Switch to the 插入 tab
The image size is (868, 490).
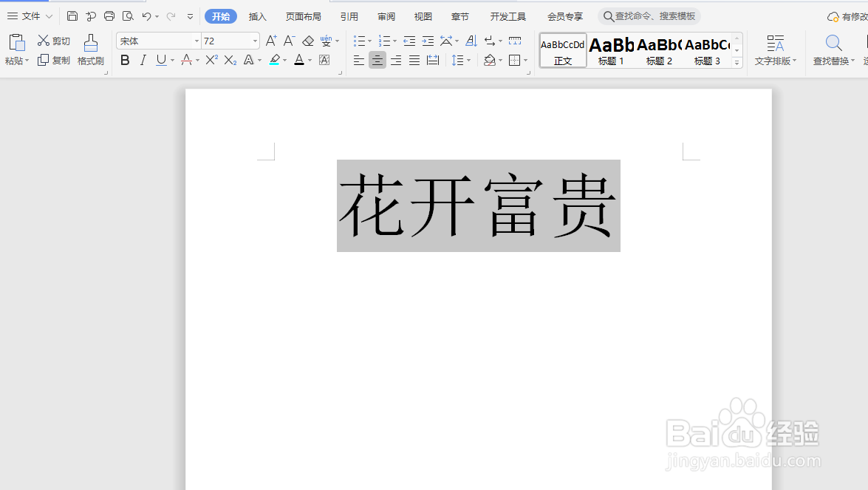[257, 16]
